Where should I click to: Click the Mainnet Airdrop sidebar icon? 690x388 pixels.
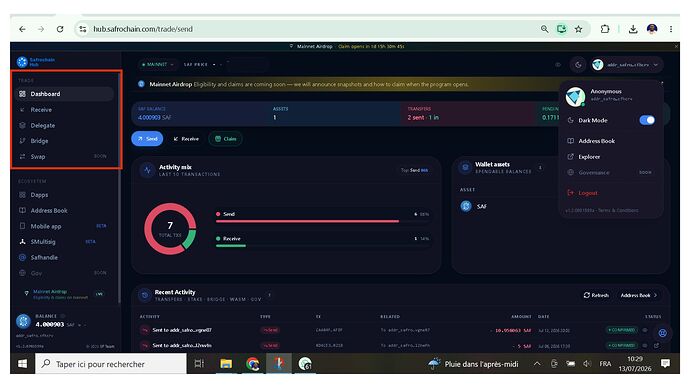[26, 293]
